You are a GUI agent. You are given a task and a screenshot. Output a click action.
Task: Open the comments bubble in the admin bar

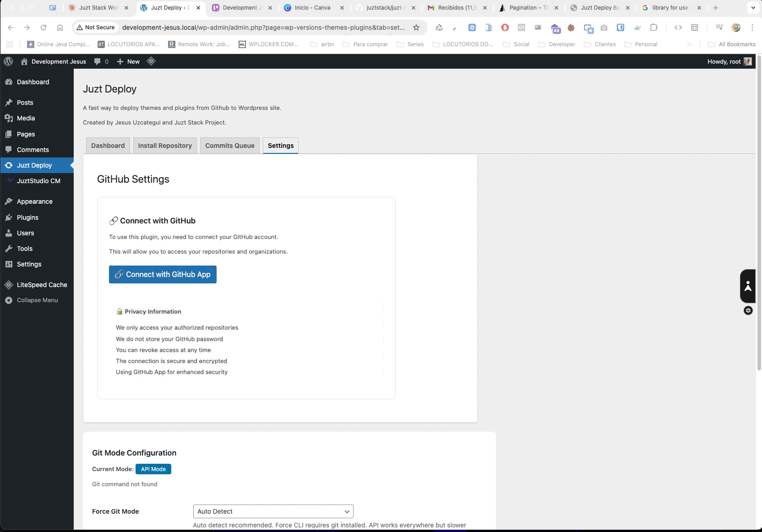pos(101,61)
